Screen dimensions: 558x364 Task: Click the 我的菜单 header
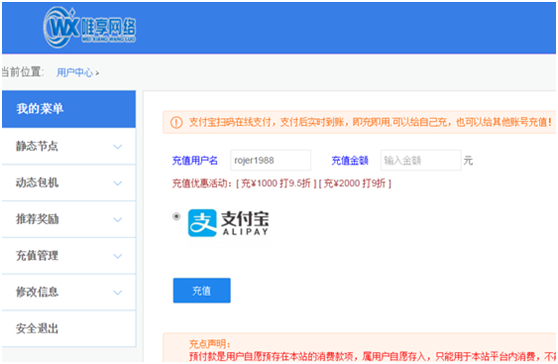(69, 109)
